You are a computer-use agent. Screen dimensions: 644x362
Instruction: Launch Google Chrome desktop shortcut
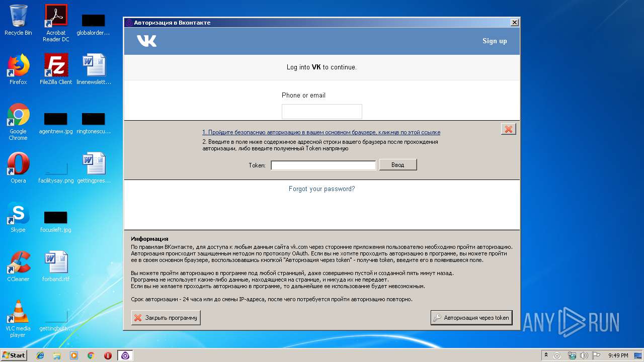pyautogui.click(x=18, y=122)
